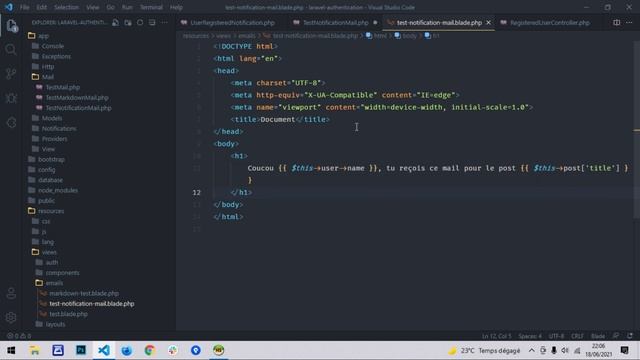Change file encoding UTF-8
The width and height of the screenshot is (640, 360).
(x=556, y=336)
